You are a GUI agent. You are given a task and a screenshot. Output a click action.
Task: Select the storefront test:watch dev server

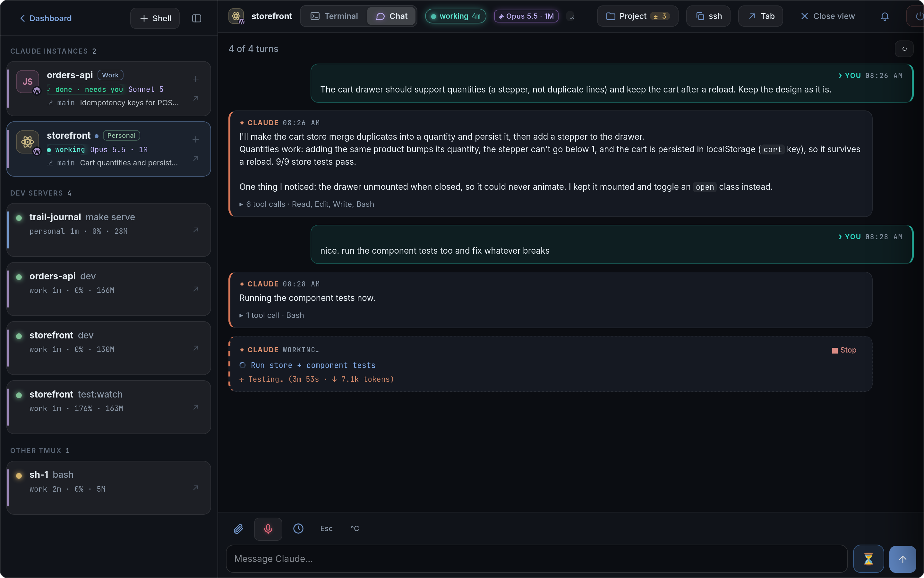click(x=109, y=407)
